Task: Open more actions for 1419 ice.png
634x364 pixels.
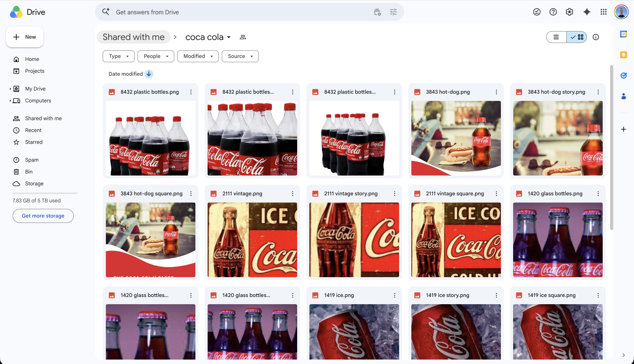Action: (x=394, y=295)
